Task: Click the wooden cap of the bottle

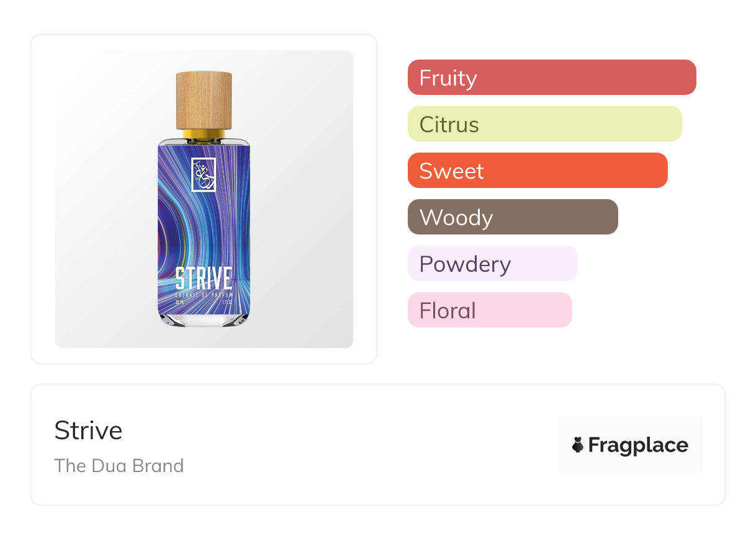Action: tap(204, 99)
